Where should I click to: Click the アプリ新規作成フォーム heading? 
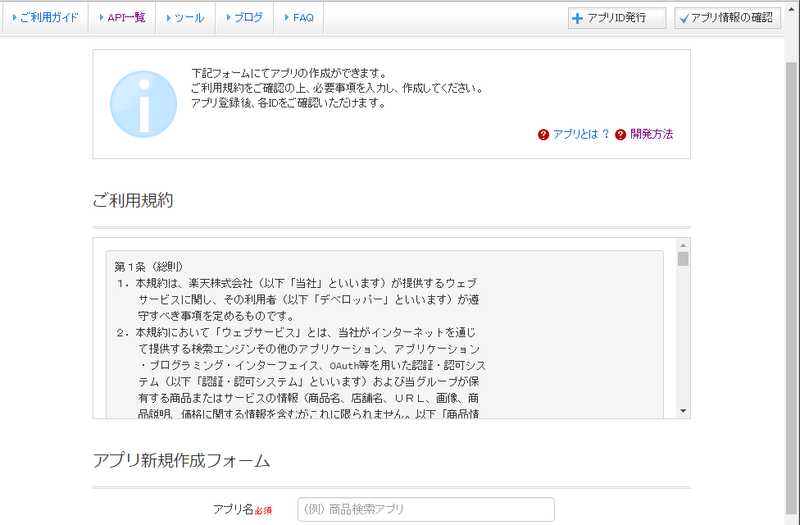(181, 461)
